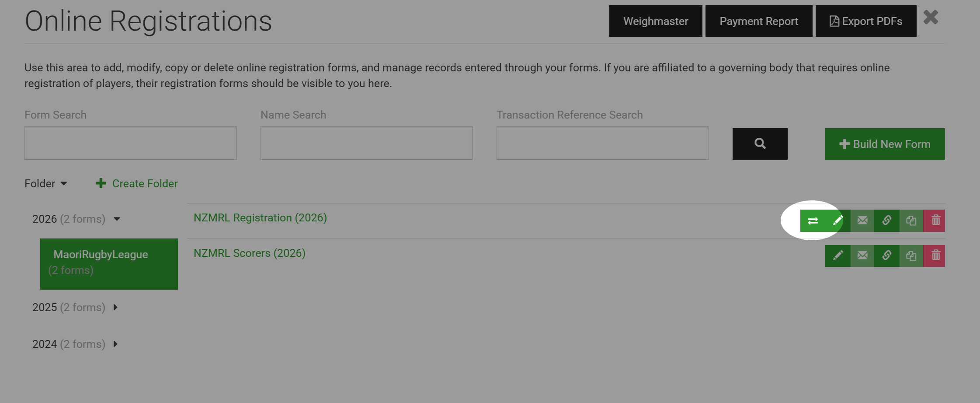Screen dimensions: 980x403
Task: Click the envelope icon for NZMRL Registration (2026)
Action: 862,221
